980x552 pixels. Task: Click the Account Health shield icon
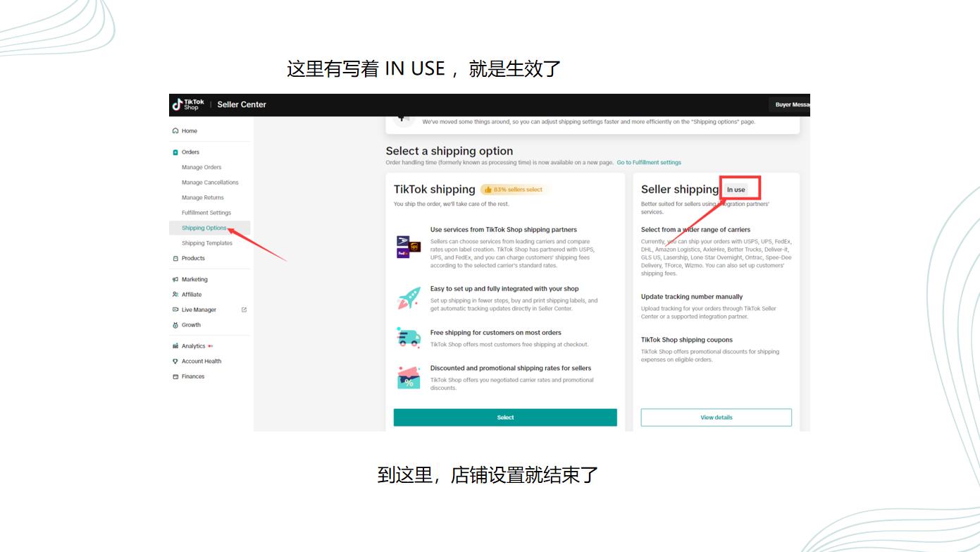(x=175, y=362)
